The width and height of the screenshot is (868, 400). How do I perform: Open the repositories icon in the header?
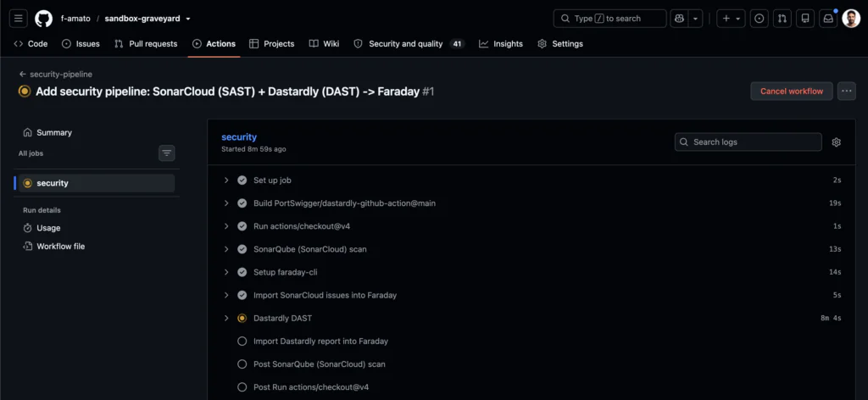805,19
